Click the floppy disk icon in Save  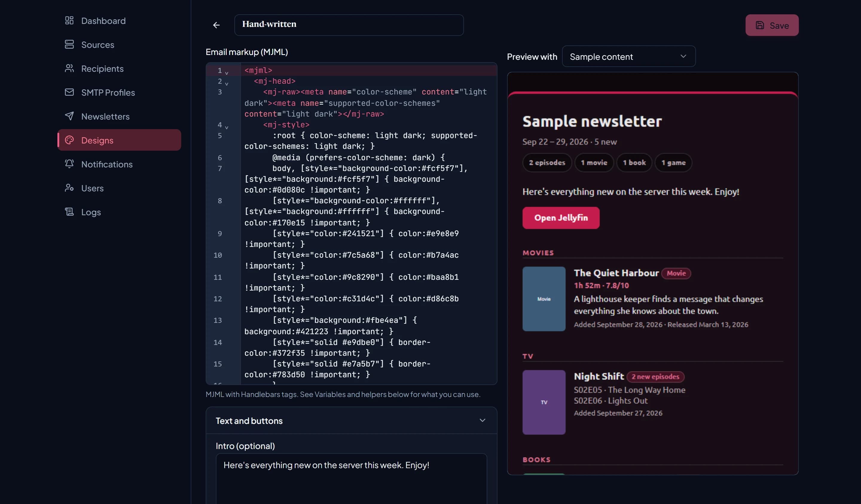[760, 25]
